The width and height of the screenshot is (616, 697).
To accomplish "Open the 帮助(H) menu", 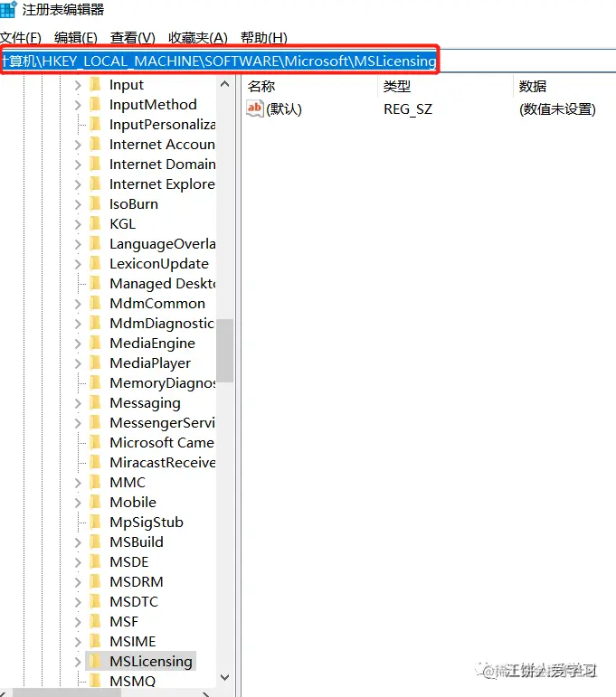I will (x=264, y=38).
